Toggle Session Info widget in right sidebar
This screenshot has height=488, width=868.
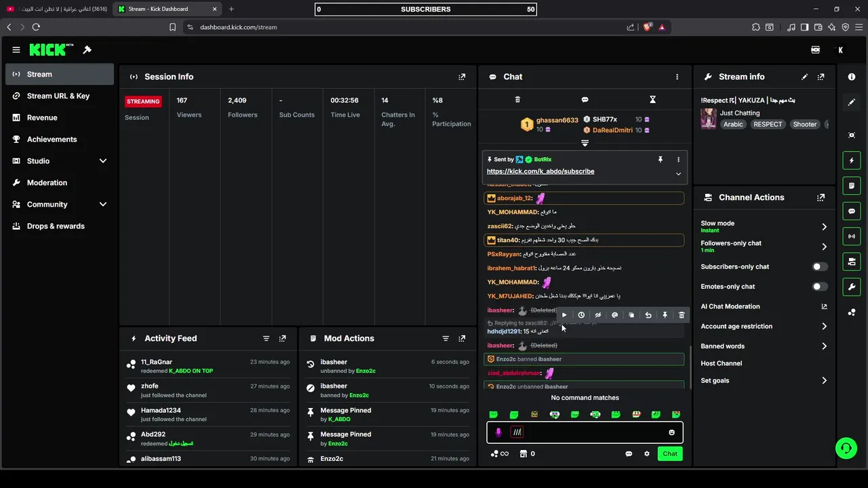(852, 236)
